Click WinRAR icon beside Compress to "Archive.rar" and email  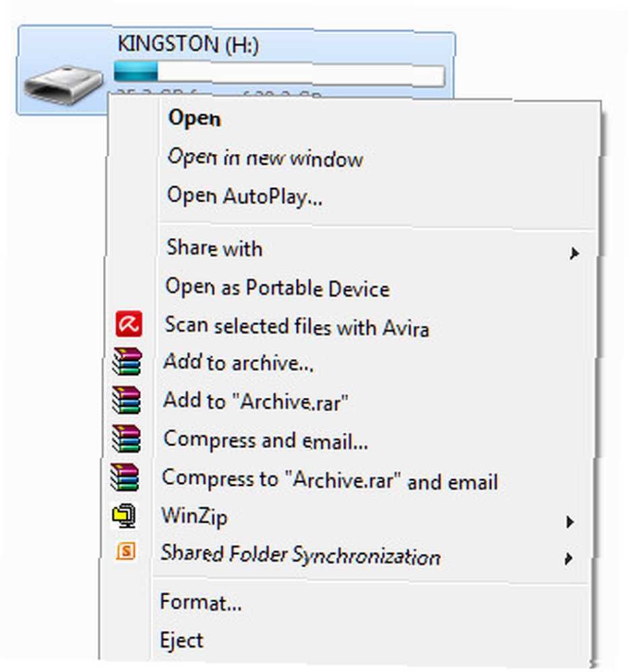pyautogui.click(x=125, y=477)
